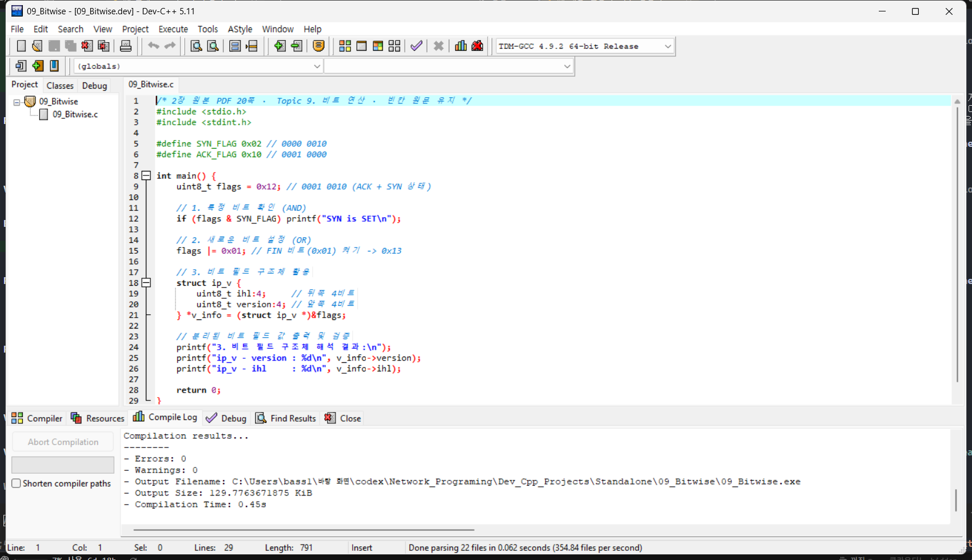Click the 09_Bitwise.c editor file tab
972x560 pixels.
151,85
